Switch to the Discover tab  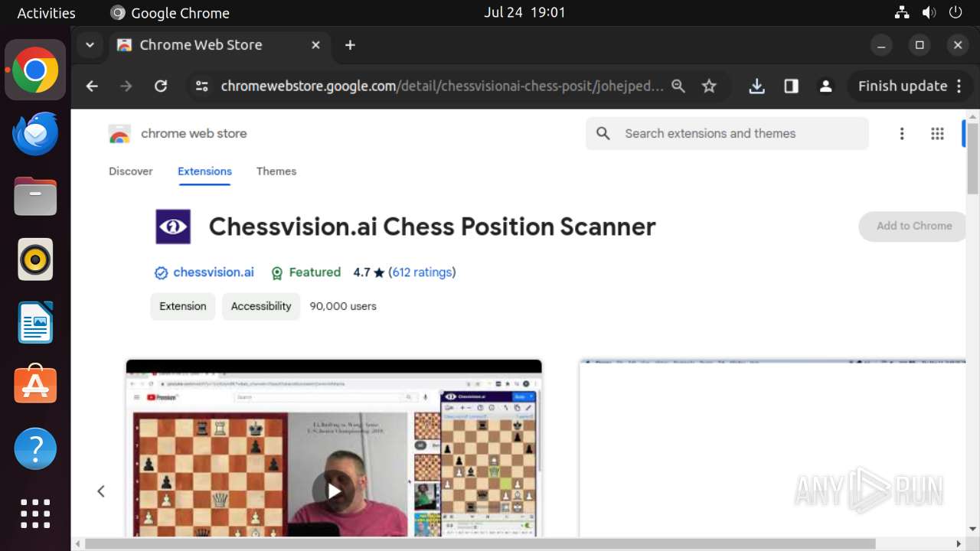click(131, 171)
